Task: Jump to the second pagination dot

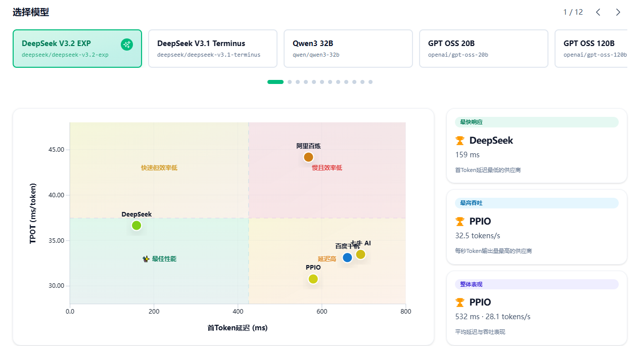Action: [x=290, y=82]
